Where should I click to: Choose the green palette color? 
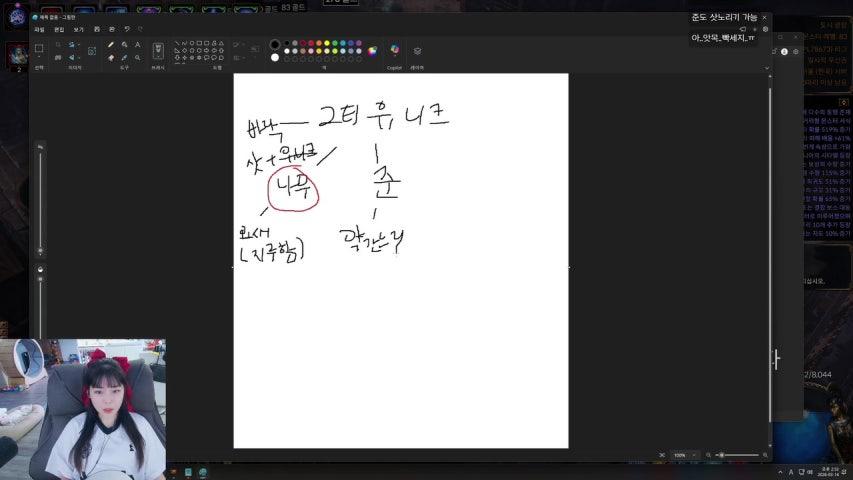[x=335, y=43]
